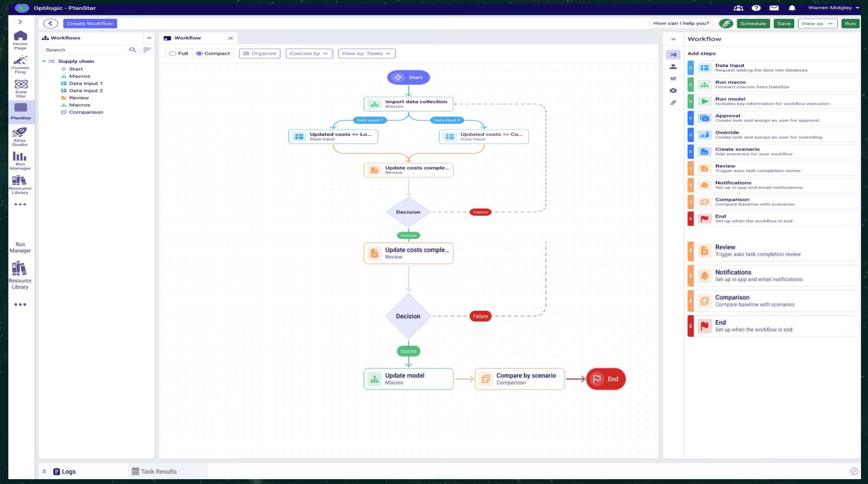Screen dimensions: 868x484
Task: Click the help question mark icon
Action: 756,8
